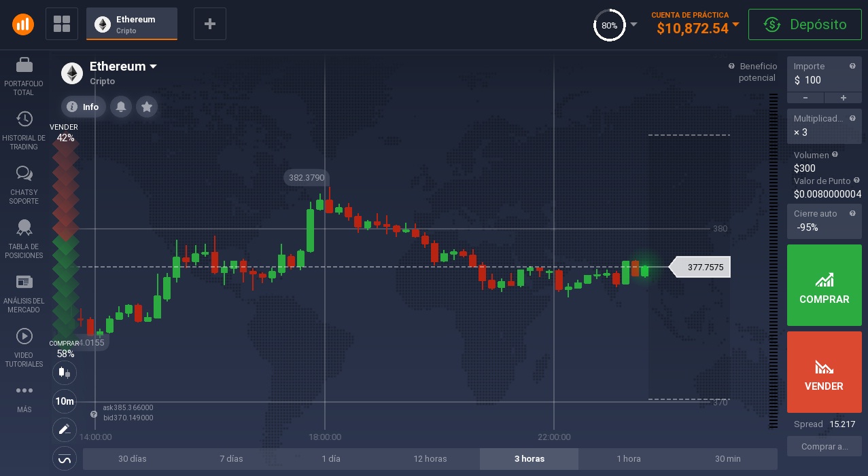Select the 30 días time range

pyautogui.click(x=133, y=459)
